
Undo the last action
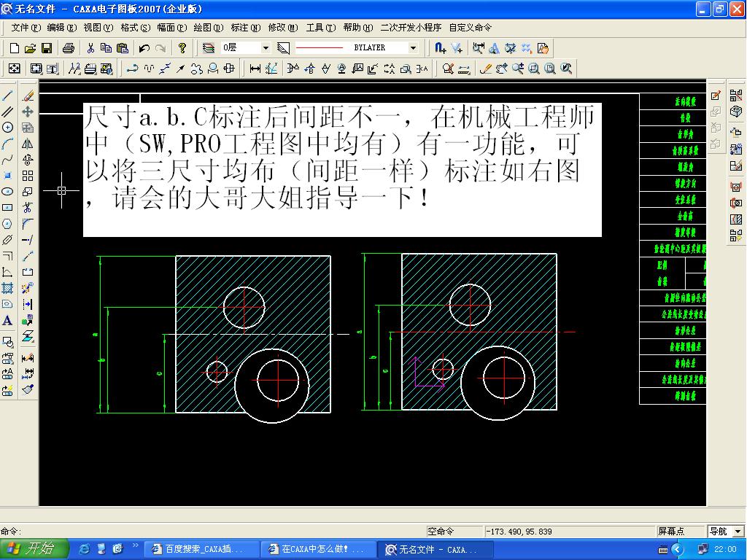(144, 47)
